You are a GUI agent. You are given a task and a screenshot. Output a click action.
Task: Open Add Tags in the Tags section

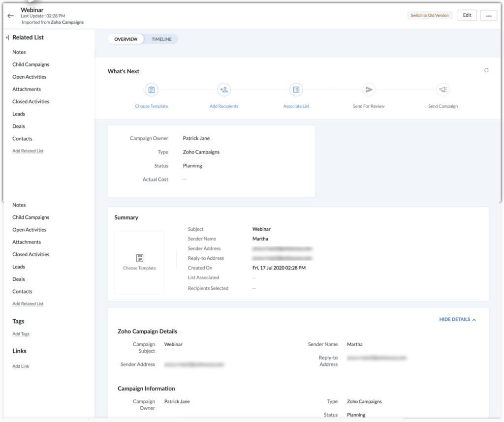(21, 333)
